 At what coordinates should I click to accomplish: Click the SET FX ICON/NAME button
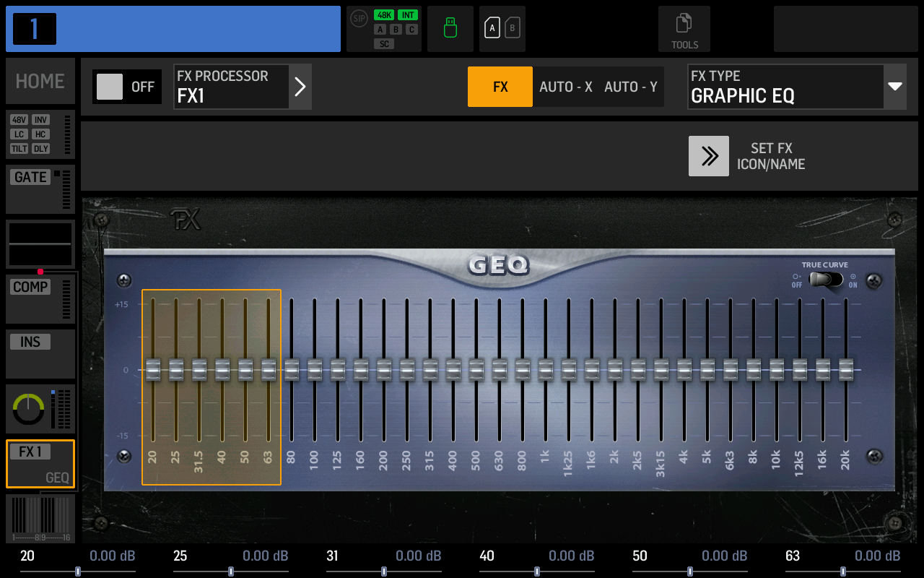coord(708,156)
